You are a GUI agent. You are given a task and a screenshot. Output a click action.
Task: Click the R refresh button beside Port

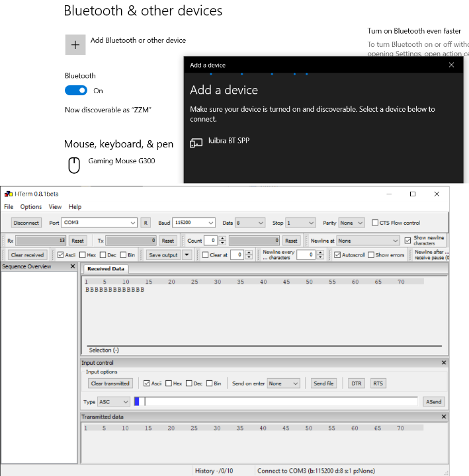point(146,223)
